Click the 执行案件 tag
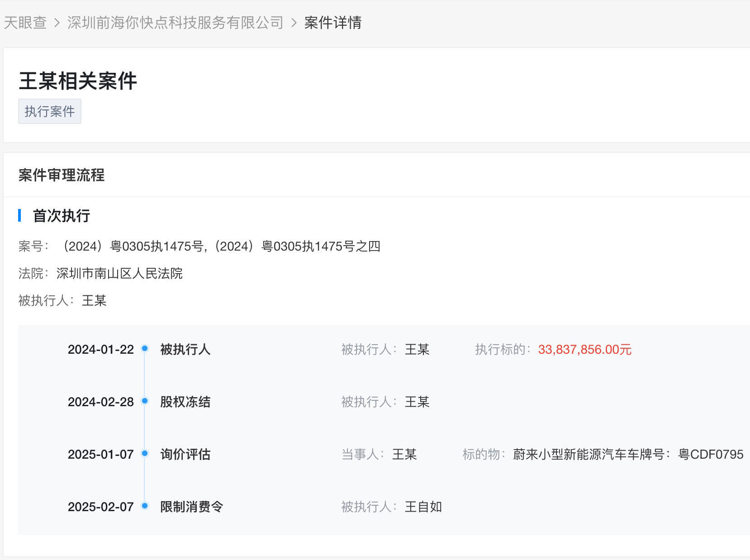 tap(50, 111)
